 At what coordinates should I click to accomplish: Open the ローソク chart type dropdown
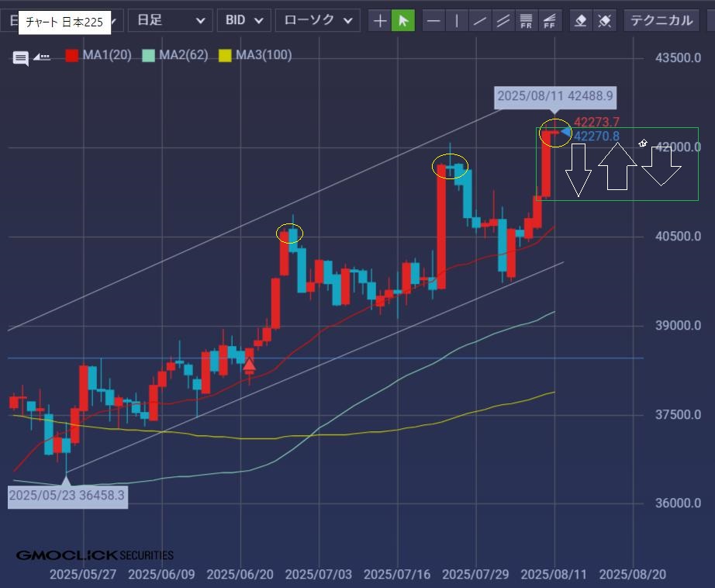tap(318, 20)
